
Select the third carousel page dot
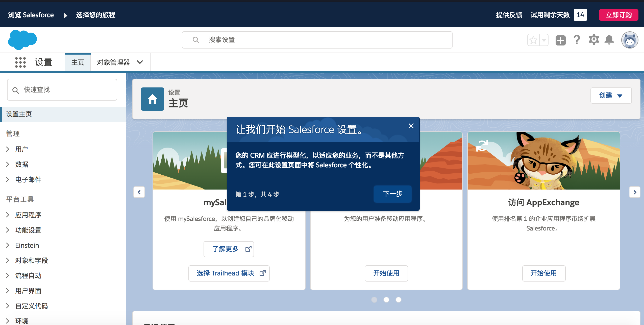398,300
